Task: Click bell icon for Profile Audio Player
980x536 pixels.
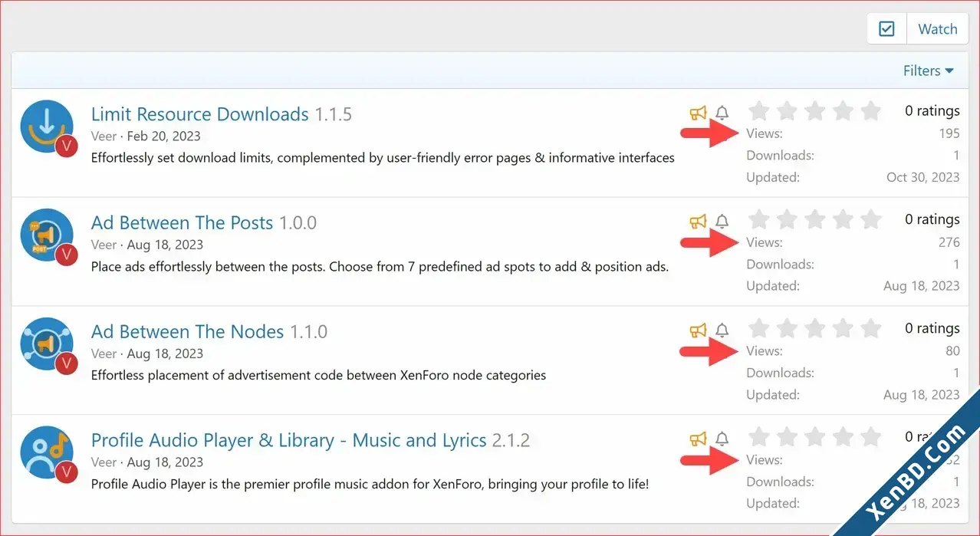Action: [x=722, y=440]
